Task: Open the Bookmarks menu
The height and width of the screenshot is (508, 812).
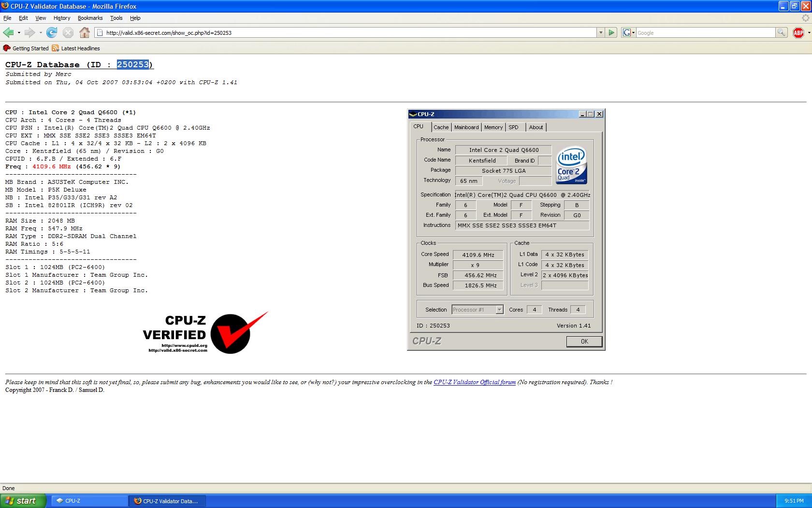Action: tap(90, 18)
